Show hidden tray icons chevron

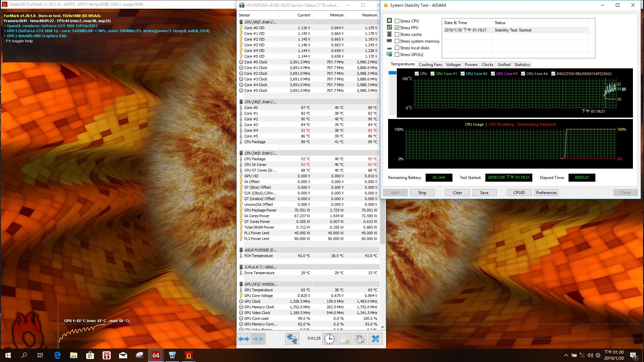click(566, 355)
